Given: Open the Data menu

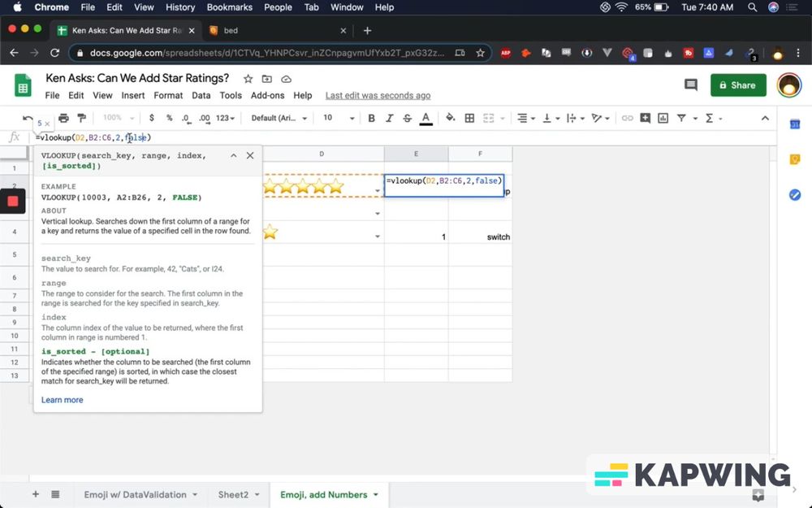Looking at the screenshot, I should [x=201, y=95].
